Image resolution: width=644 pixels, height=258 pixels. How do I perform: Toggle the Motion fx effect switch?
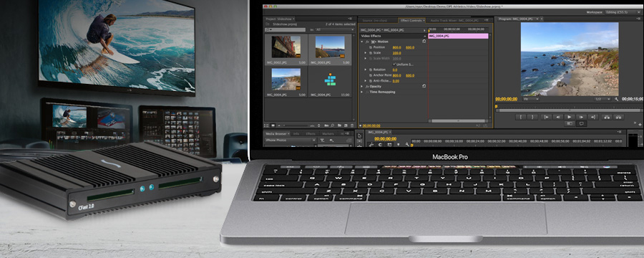[367, 42]
